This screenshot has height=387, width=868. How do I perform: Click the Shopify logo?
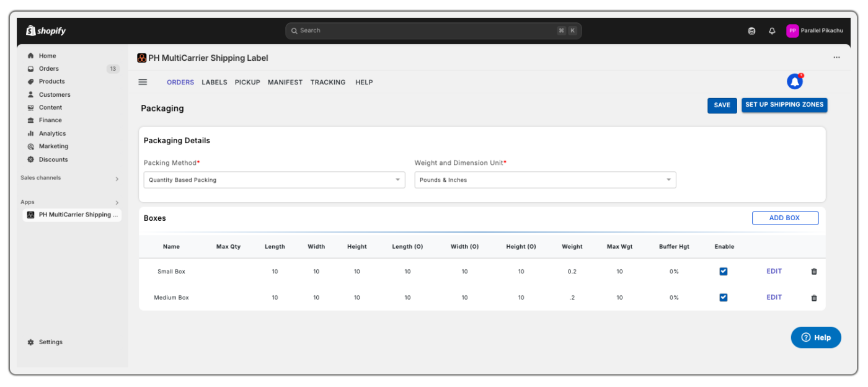coord(46,30)
